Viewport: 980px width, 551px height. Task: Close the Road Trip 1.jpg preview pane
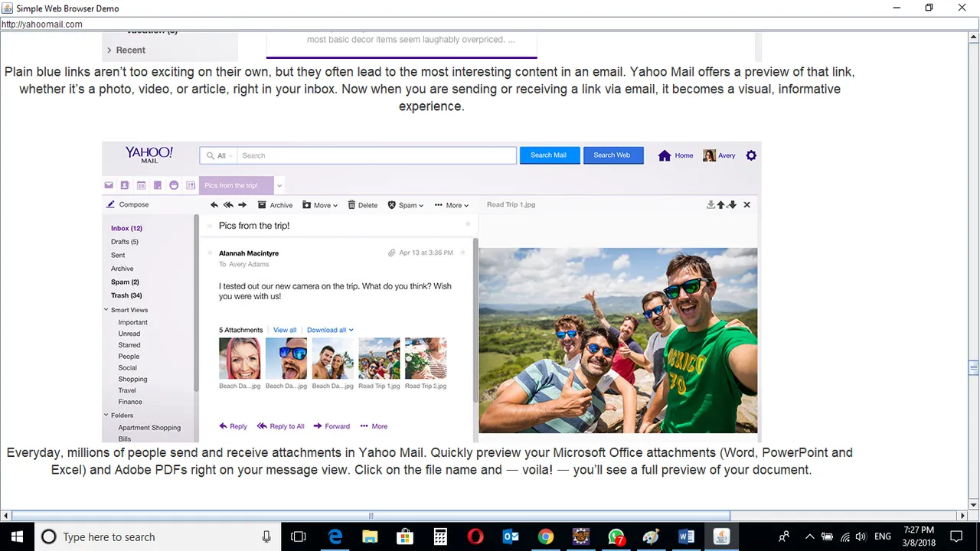pyautogui.click(x=747, y=205)
